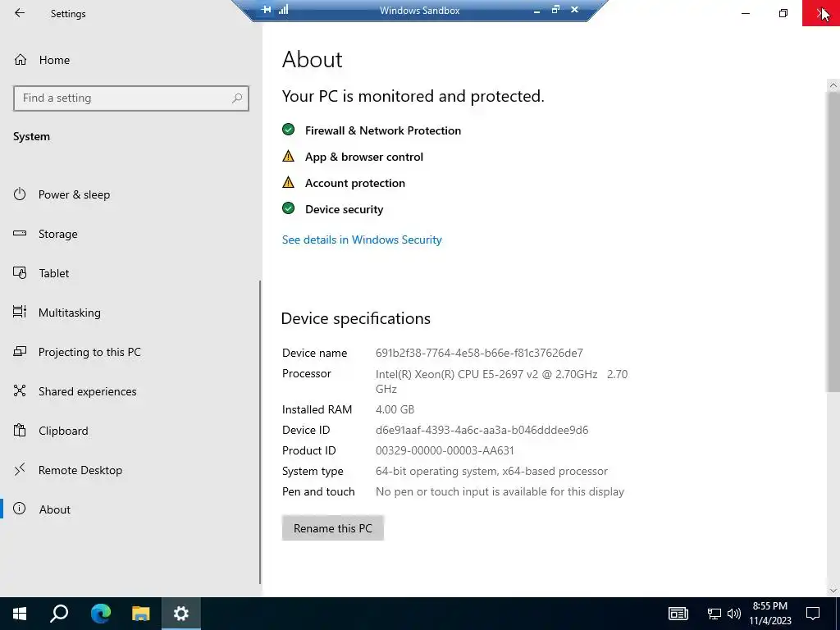Click the volume speaker icon in tray
The image size is (840, 630).
(734, 614)
